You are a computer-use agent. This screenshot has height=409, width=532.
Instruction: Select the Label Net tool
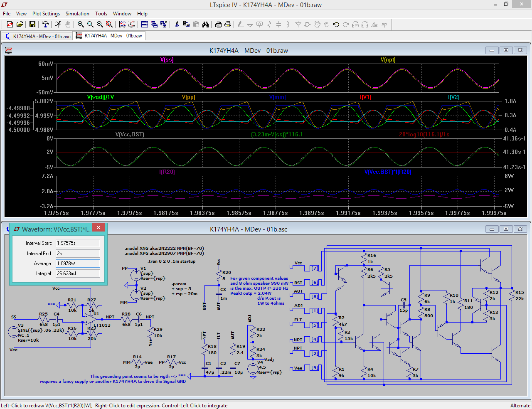pyautogui.click(x=260, y=25)
